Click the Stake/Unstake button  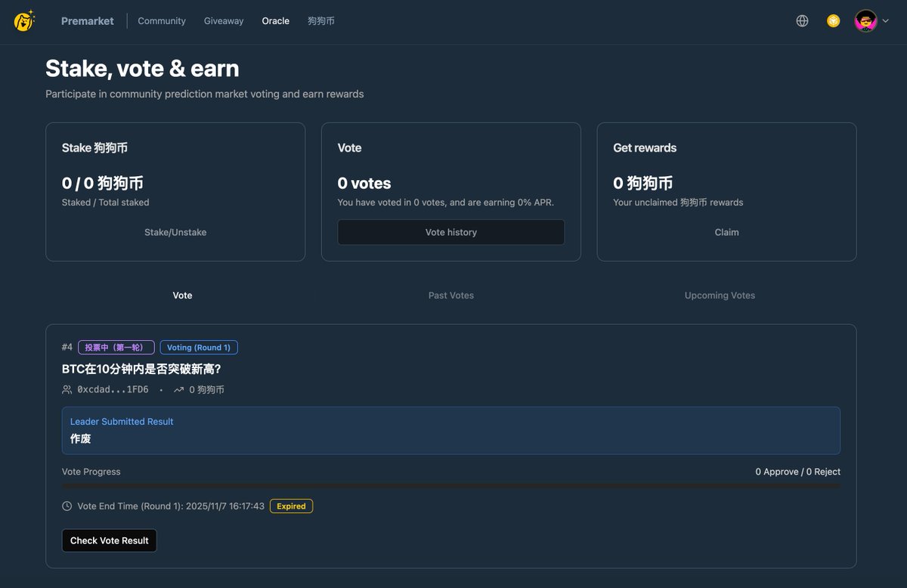coord(175,232)
